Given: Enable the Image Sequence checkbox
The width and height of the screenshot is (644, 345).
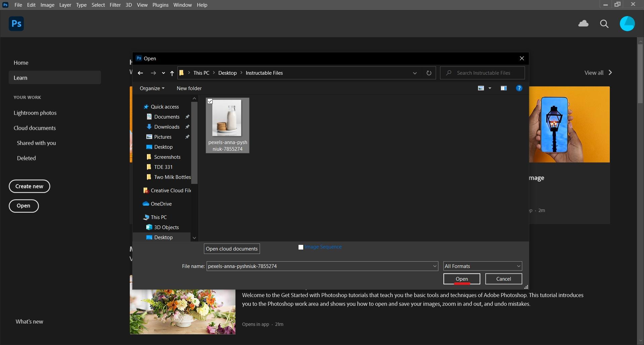Looking at the screenshot, I should click(301, 247).
